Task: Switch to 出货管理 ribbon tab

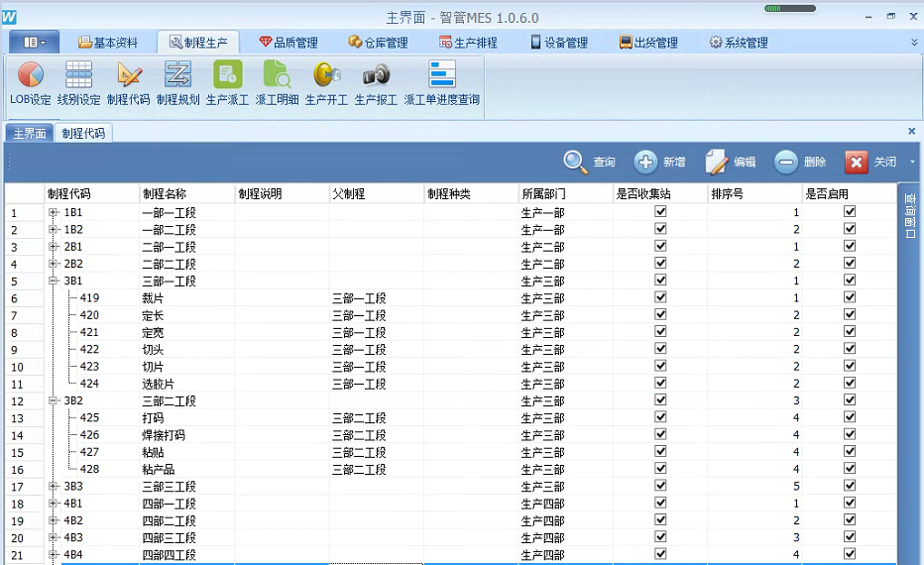Action: click(x=648, y=43)
